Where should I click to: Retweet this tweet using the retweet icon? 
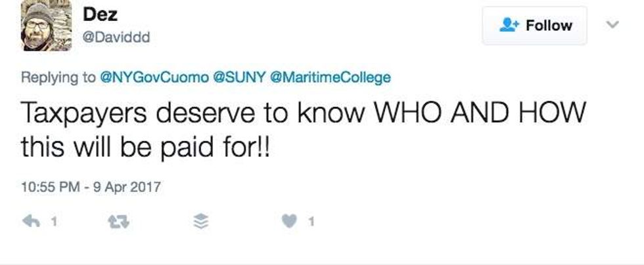pos(118,222)
